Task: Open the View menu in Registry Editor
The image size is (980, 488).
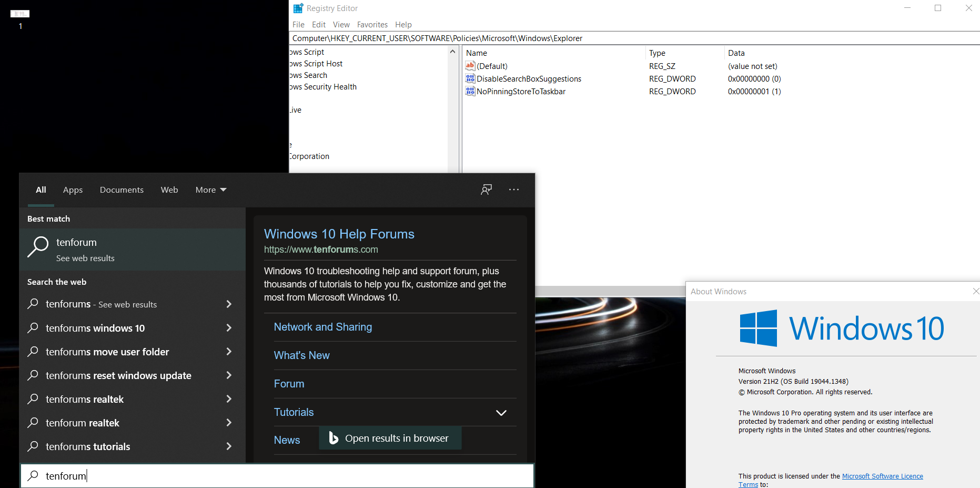Action: click(x=341, y=25)
